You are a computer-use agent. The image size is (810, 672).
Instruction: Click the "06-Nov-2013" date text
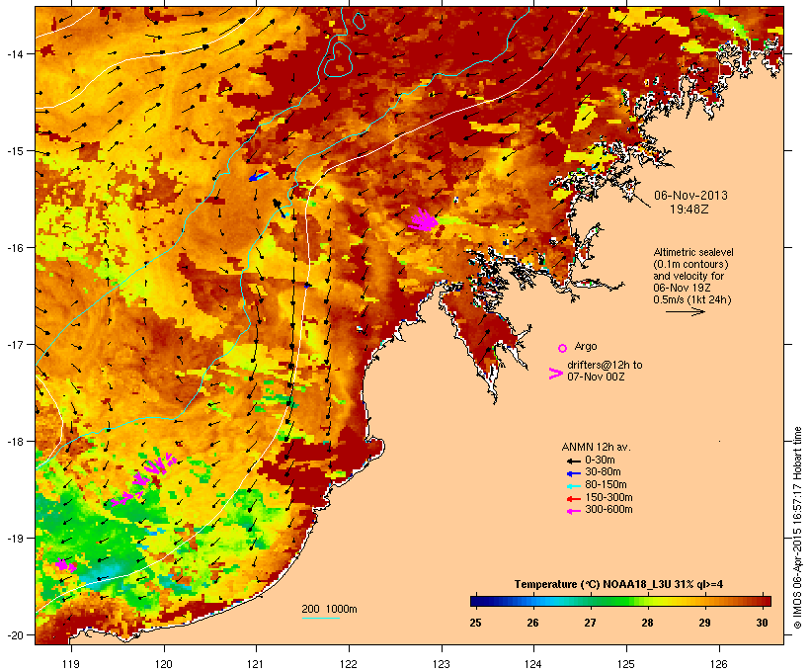coord(690,196)
